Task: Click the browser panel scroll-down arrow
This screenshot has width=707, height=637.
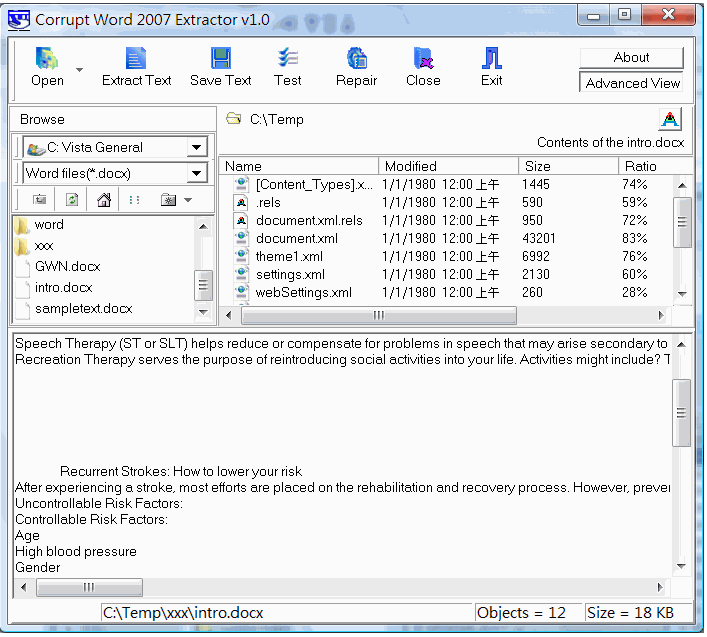Action: pyautogui.click(x=203, y=312)
